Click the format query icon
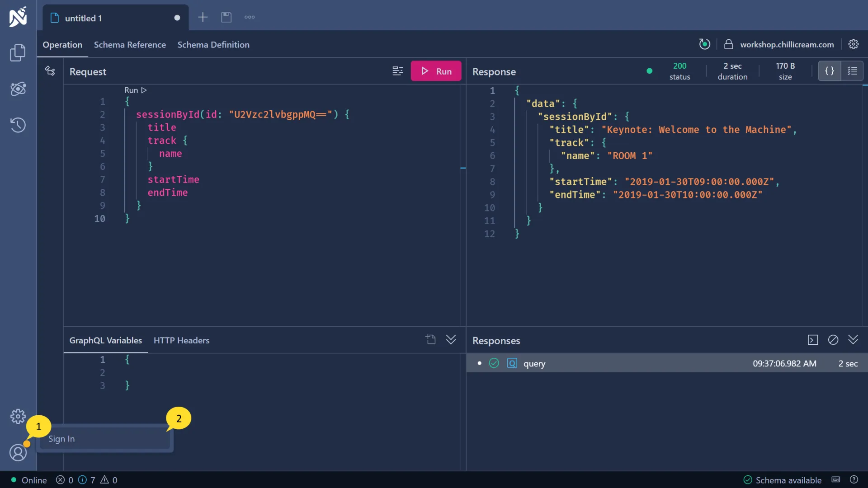This screenshot has width=868, height=488. click(397, 71)
